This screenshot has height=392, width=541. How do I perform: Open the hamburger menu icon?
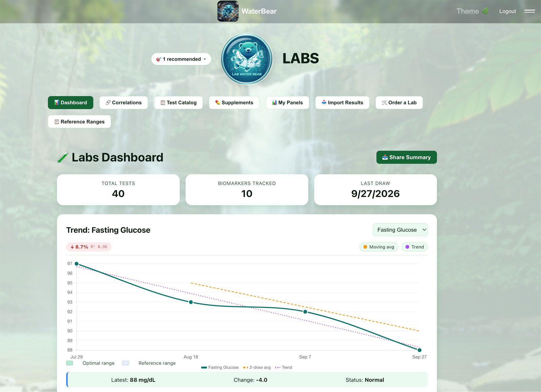(530, 11)
